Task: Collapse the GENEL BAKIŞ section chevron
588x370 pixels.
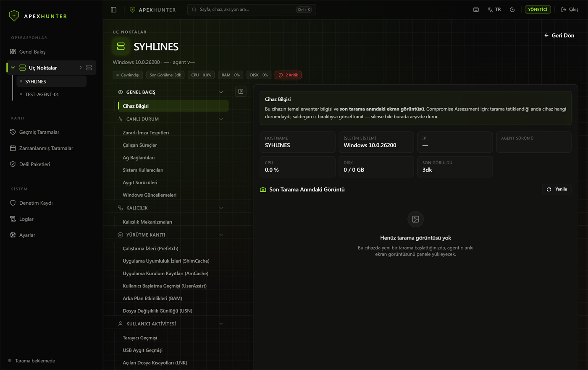Action: [221, 92]
